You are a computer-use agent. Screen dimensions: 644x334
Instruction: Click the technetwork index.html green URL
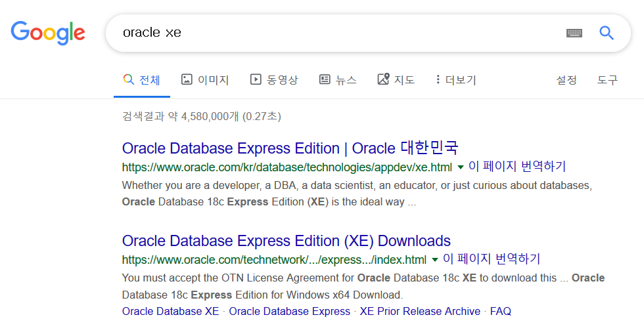click(x=274, y=260)
